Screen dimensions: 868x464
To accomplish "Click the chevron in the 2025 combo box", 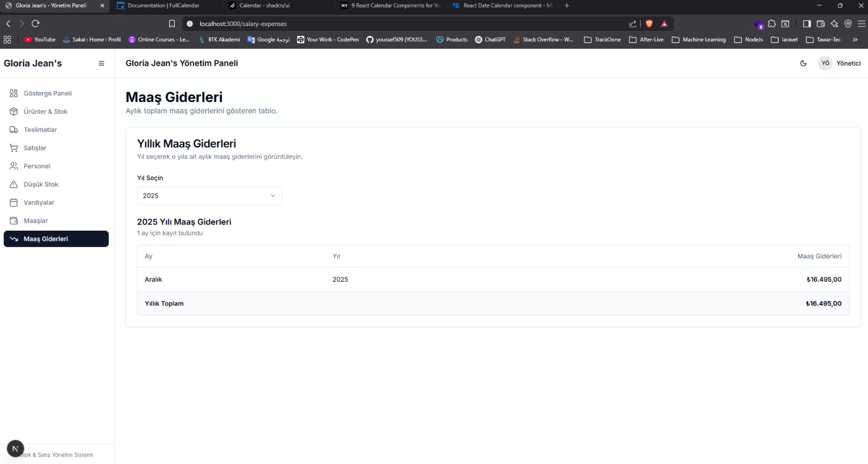I will [x=273, y=195].
